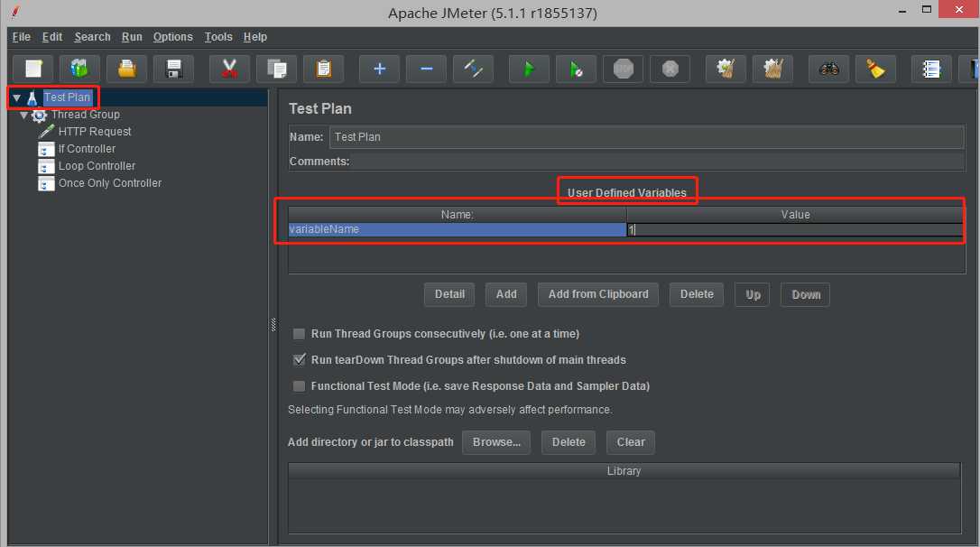Screen dimensions: 980x547
Task: Select the Loop Controller tree item
Action: 97,166
